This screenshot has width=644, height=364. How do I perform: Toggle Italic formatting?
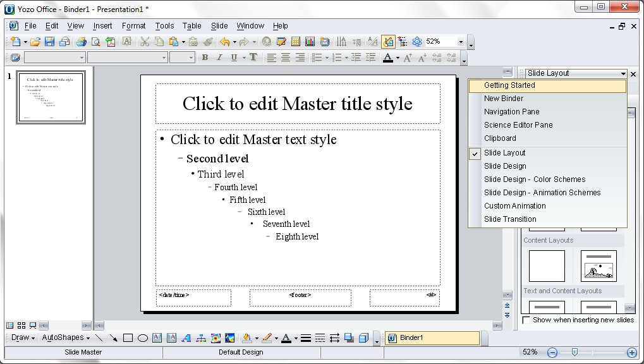click(x=219, y=58)
